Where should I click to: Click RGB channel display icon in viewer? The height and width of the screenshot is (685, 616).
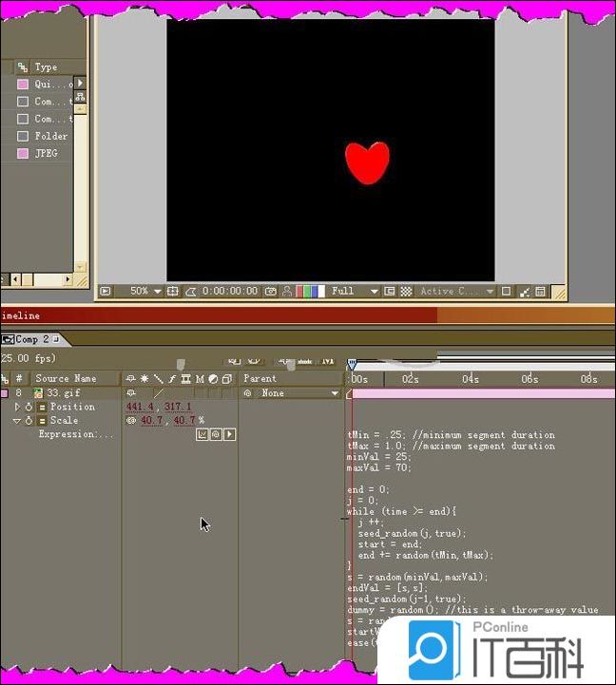[305, 292]
